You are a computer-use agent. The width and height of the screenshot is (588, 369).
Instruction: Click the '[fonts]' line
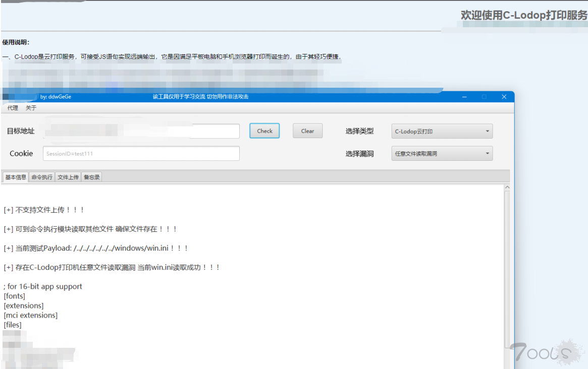pyautogui.click(x=14, y=296)
